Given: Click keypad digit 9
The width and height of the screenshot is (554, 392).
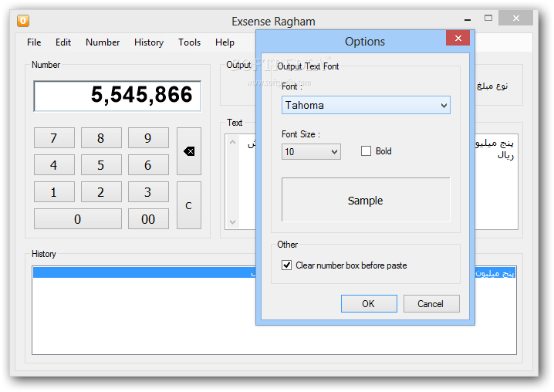Looking at the screenshot, I should (148, 138).
